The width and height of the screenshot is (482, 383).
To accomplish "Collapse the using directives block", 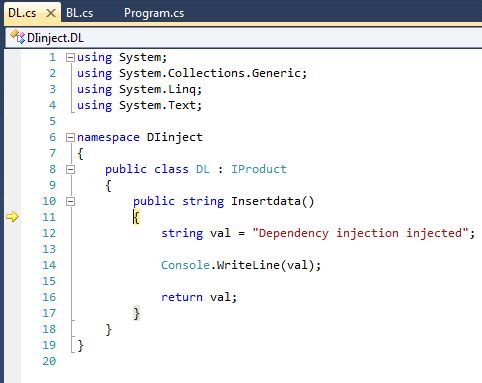I will coord(70,58).
